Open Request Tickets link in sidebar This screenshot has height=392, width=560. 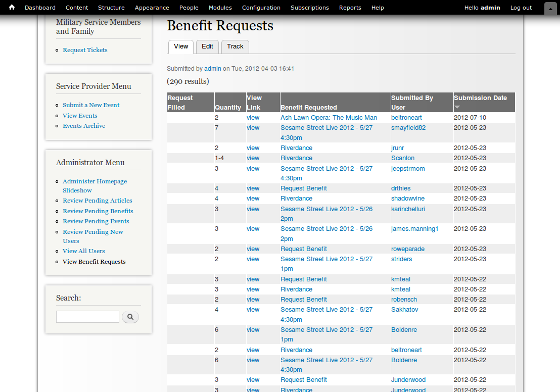85,50
